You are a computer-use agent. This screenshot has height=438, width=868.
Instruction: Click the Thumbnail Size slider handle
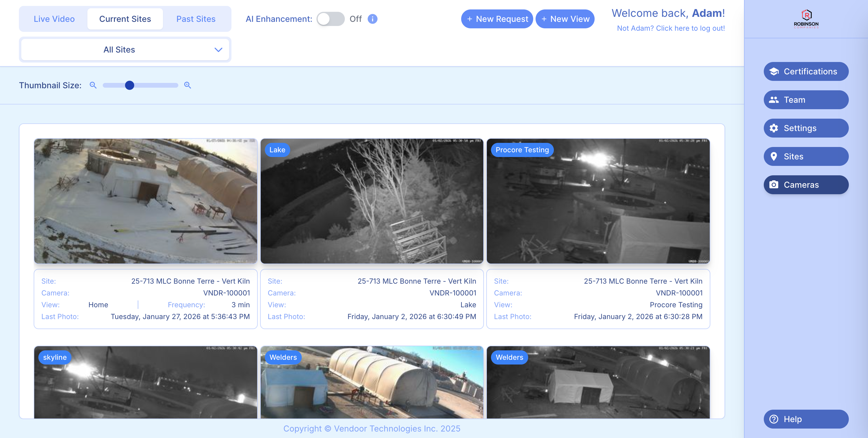[x=129, y=85]
